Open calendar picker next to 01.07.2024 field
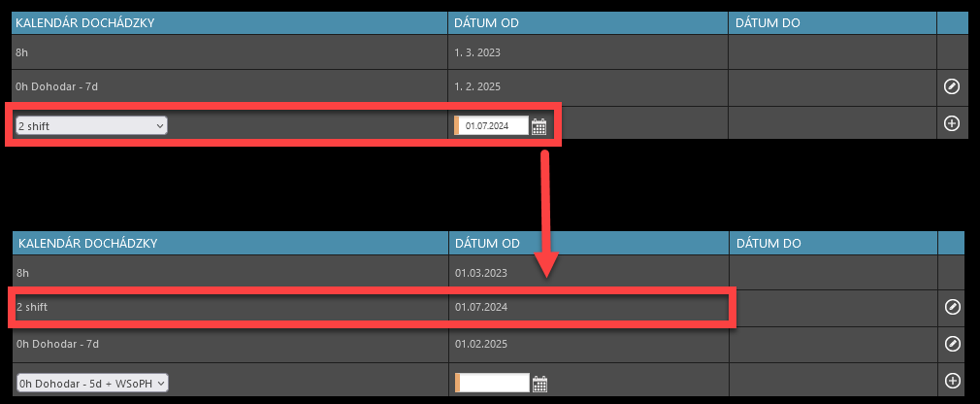The width and height of the screenshot is (980, 404). point(539,126)
